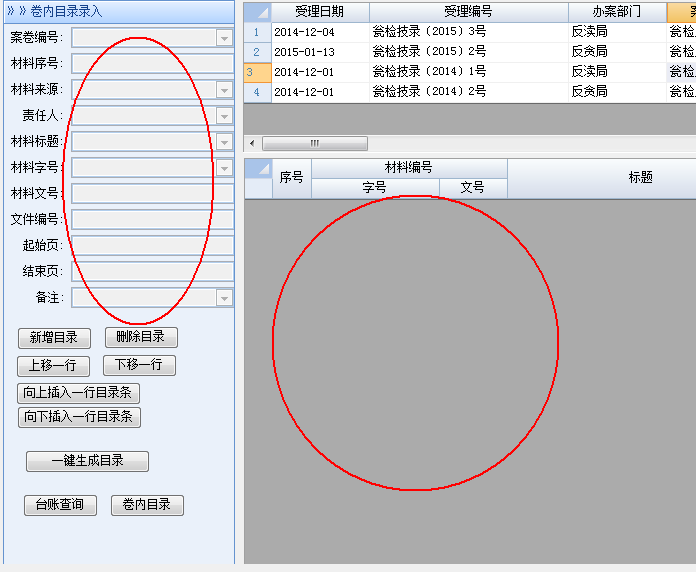Click the 新增目录 button
Screen dimensions: 696x572
(54, 338)
